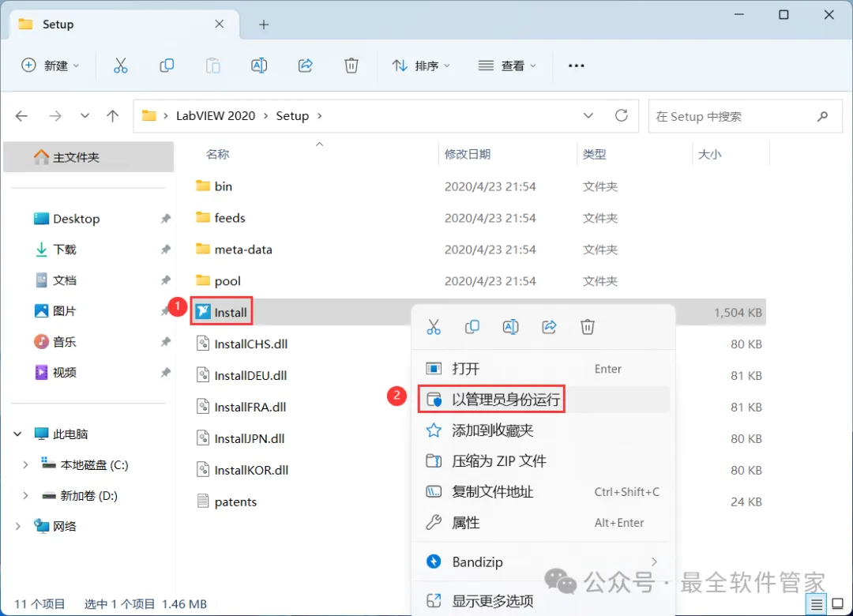Viewport: 853px width, 616px height.
Task: Open the 新建 dropdown
Action: pos(50,66)
